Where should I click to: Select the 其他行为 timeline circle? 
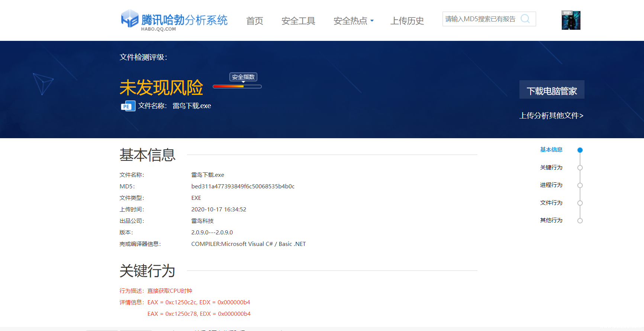[x=580, y=221]
